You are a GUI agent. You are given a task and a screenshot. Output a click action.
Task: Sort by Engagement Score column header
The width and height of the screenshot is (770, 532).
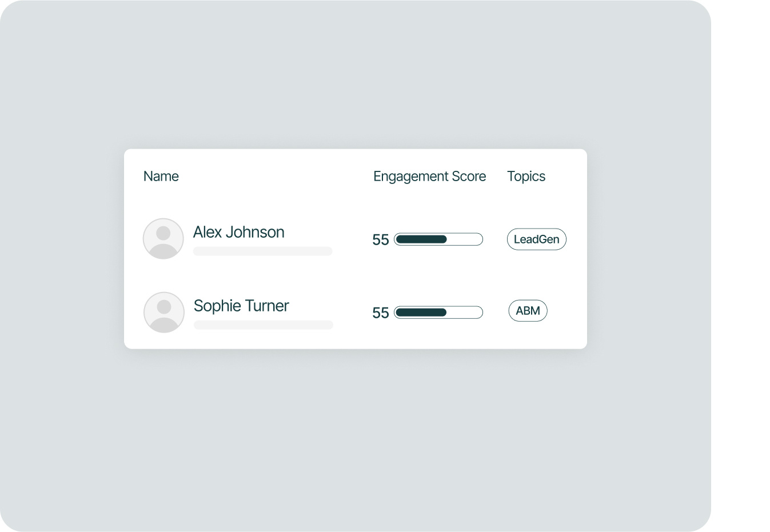pos(429,177)
